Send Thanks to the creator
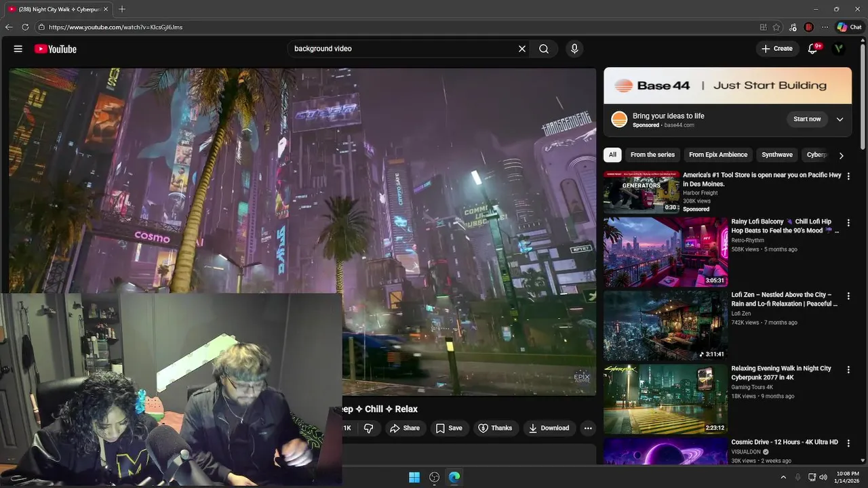868x488 pixels. coord(495,428)
